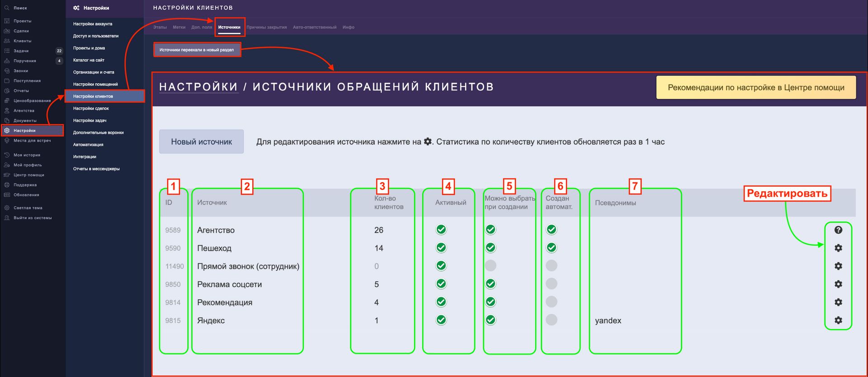Open settings gear for Прямой звонок (сотрудник)
868x377 pixels.
838,266
